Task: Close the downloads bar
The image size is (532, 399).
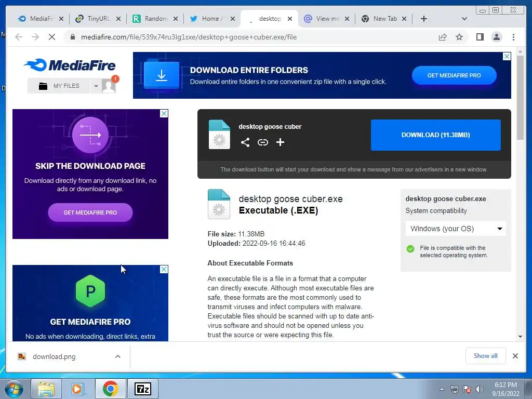Action: coord(515,356)
